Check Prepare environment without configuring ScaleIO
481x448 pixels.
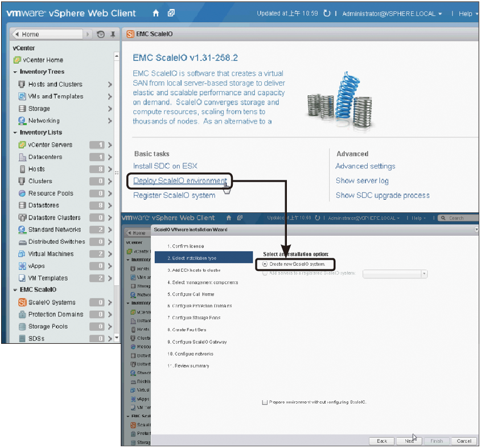tap(265, 402)
